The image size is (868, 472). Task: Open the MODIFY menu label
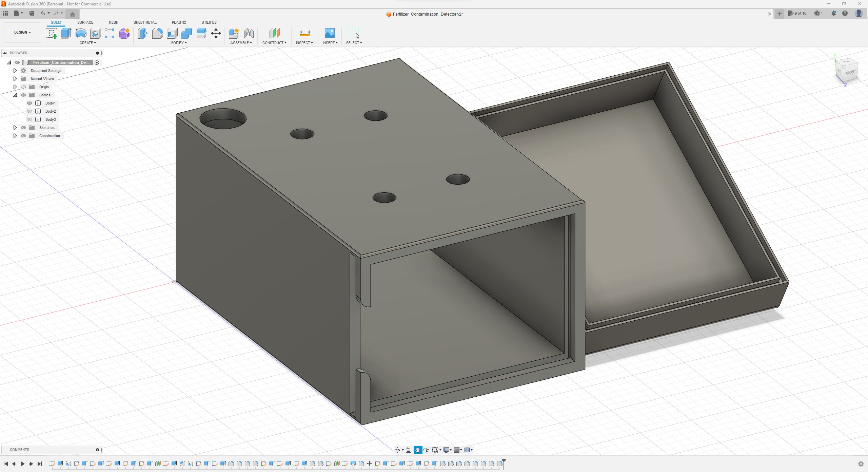pos(178,43)
